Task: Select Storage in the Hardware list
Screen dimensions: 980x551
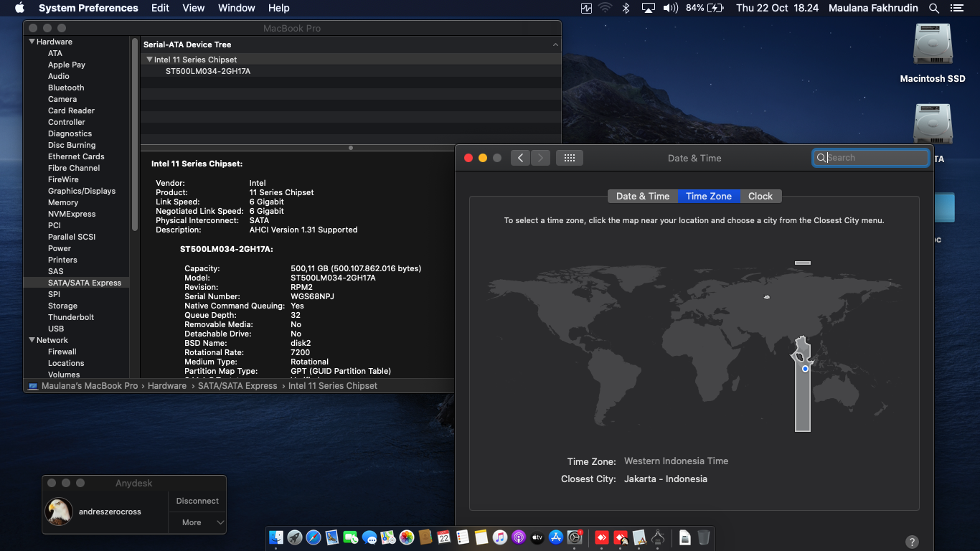Action: click(62, 306)
